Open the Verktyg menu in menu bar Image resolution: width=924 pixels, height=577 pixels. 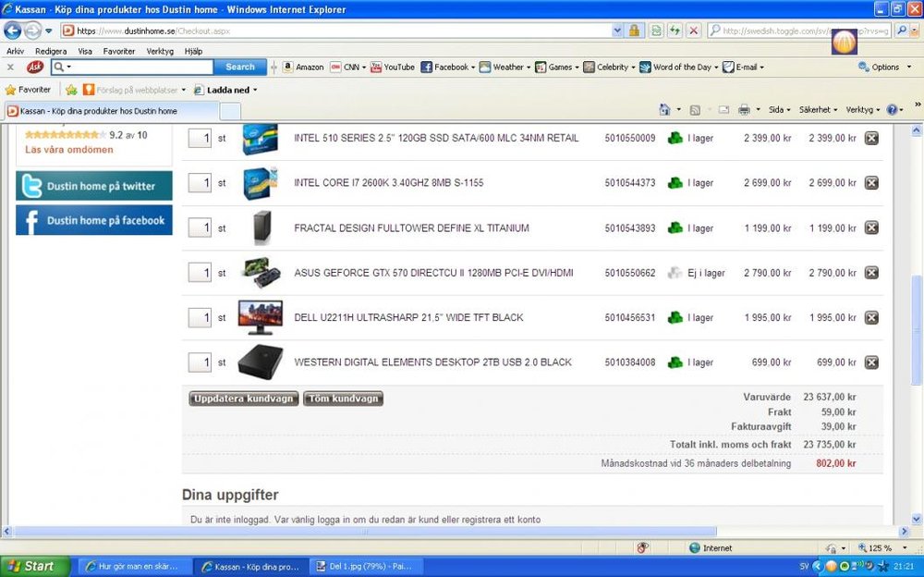(160, 52)
